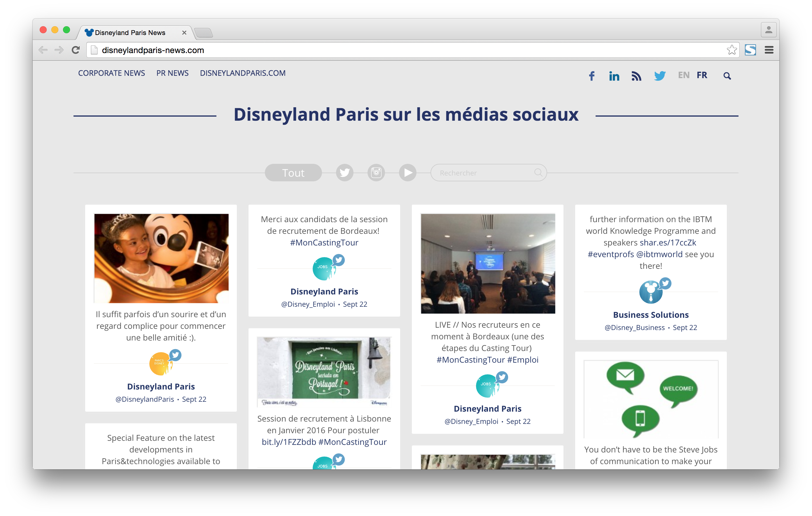Screen dimensions: 812x516
Task: Open the bit.ly/1FZZbdb link
Action: click(289, 442)
